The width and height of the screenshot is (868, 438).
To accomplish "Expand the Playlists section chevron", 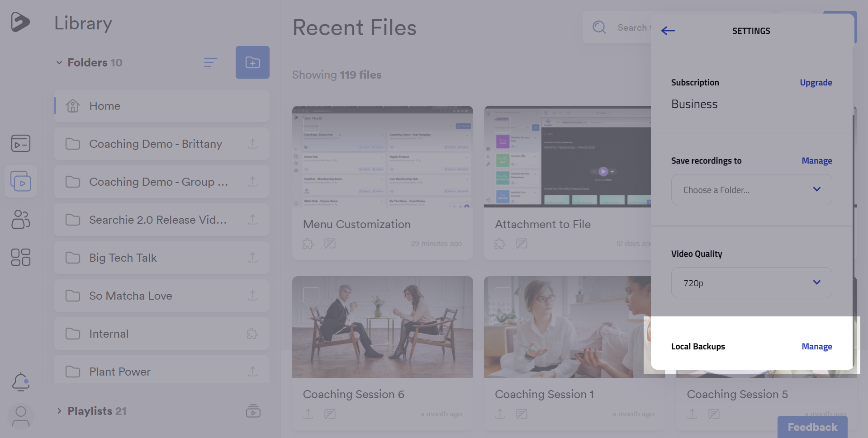I will pyautogui.click(x=59, y=411).
